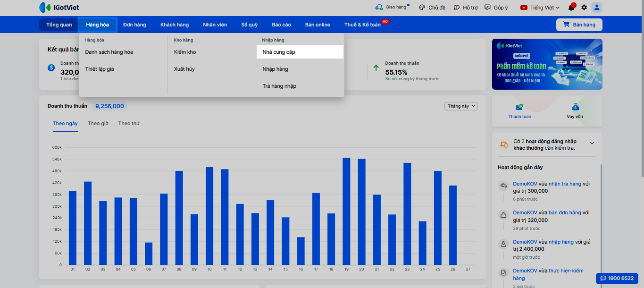Click the KiotViet logo icon
The width and height of the screenshot is (644, 288).
(x=45, y=8)
